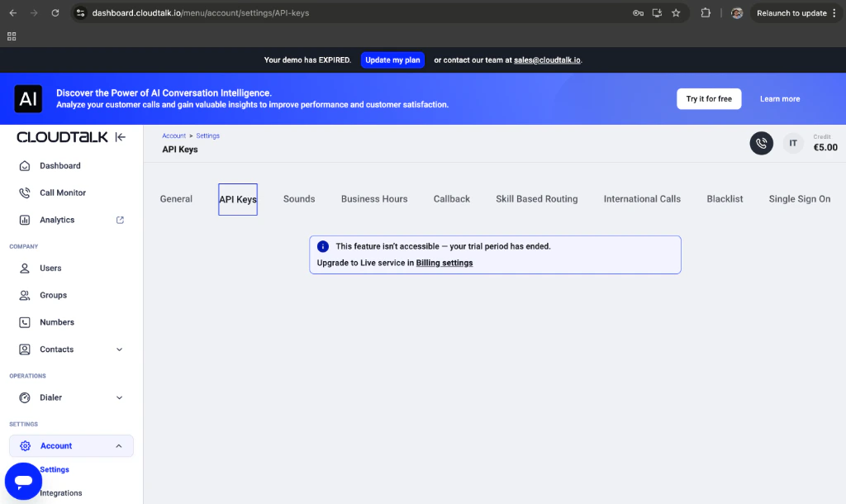The width and height of the screenshot is (846, 504).
Task: Open the apps grid icon below the address bar
Action: click(12, 36)
